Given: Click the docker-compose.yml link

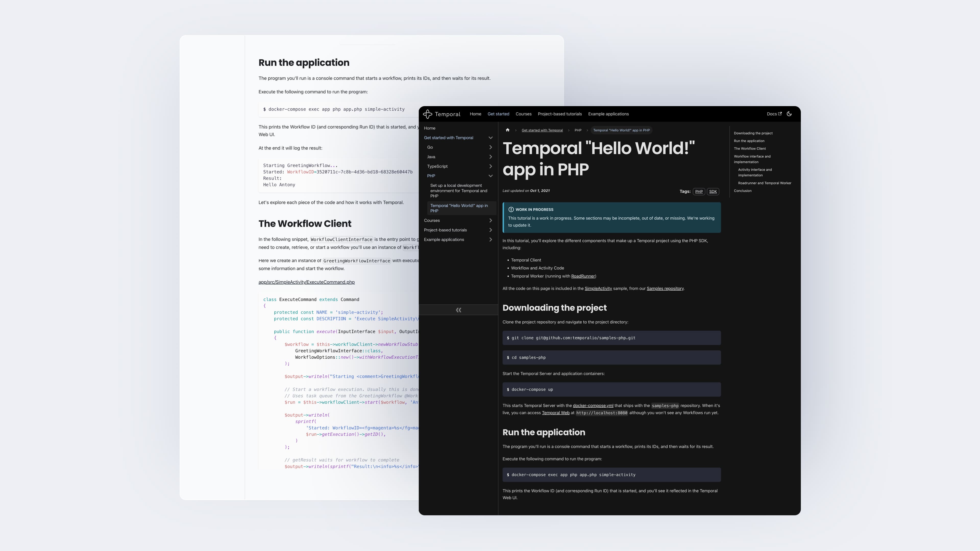Looking at the screenshot, I should pos(593,405).
